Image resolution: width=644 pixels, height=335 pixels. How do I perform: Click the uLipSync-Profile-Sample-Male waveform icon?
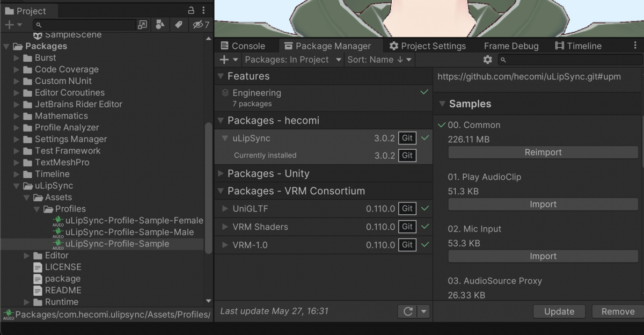click(58, 232)
